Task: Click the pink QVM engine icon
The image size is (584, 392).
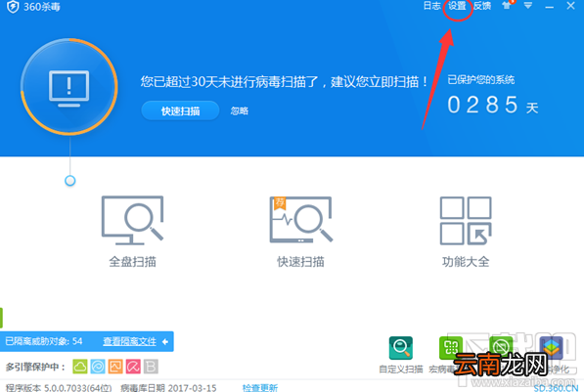Action: coord(133,367)
